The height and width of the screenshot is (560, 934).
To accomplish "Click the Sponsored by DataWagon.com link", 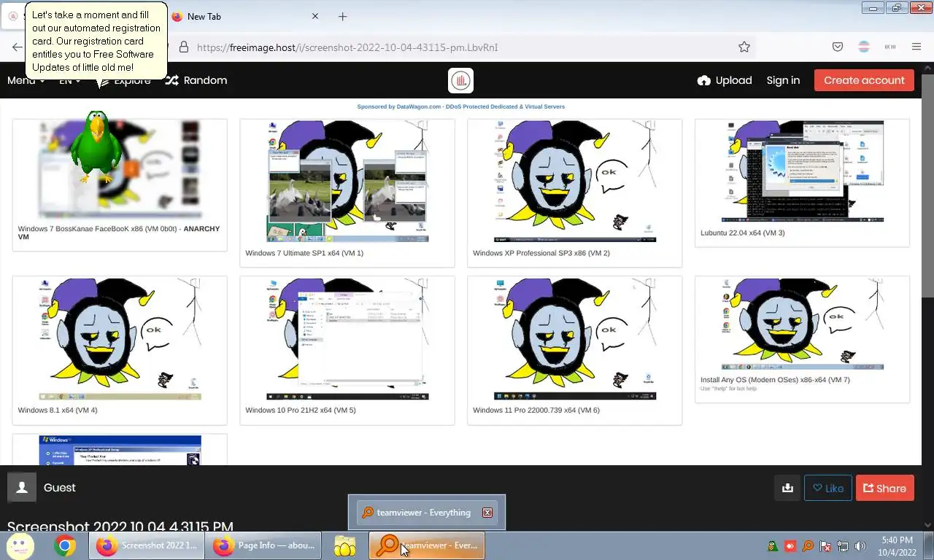I will pos(460,106).
